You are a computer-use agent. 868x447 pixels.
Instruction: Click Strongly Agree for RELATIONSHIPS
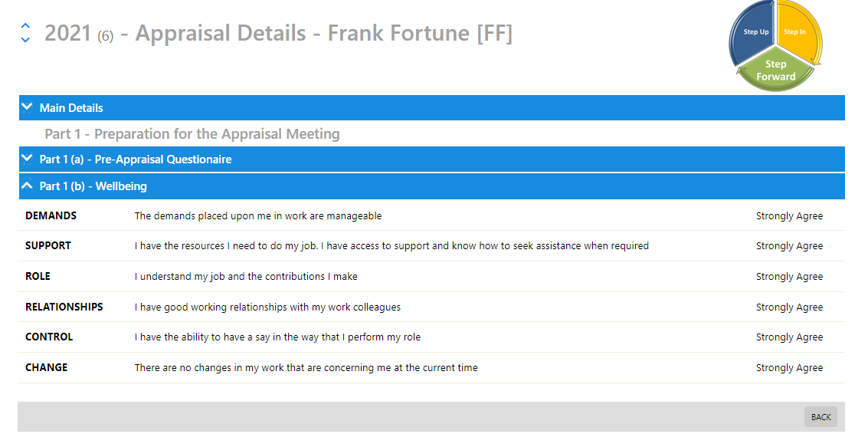pos(789,307)
